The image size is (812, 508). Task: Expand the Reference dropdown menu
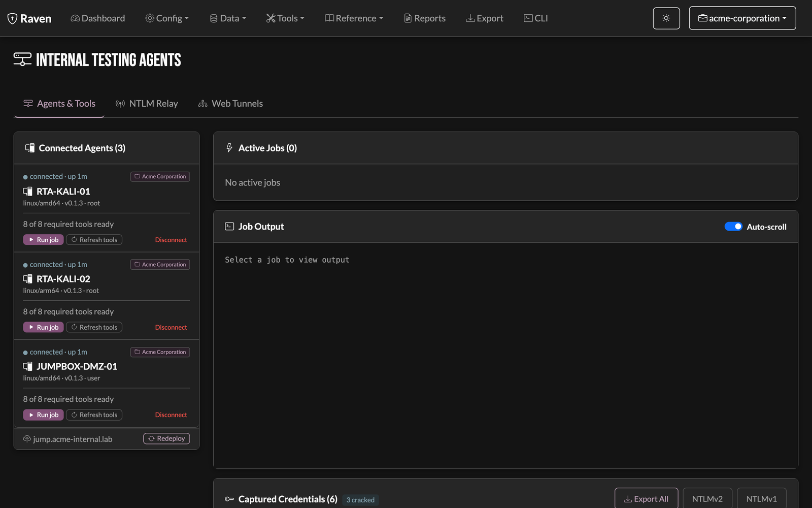(x=354, y=18)
